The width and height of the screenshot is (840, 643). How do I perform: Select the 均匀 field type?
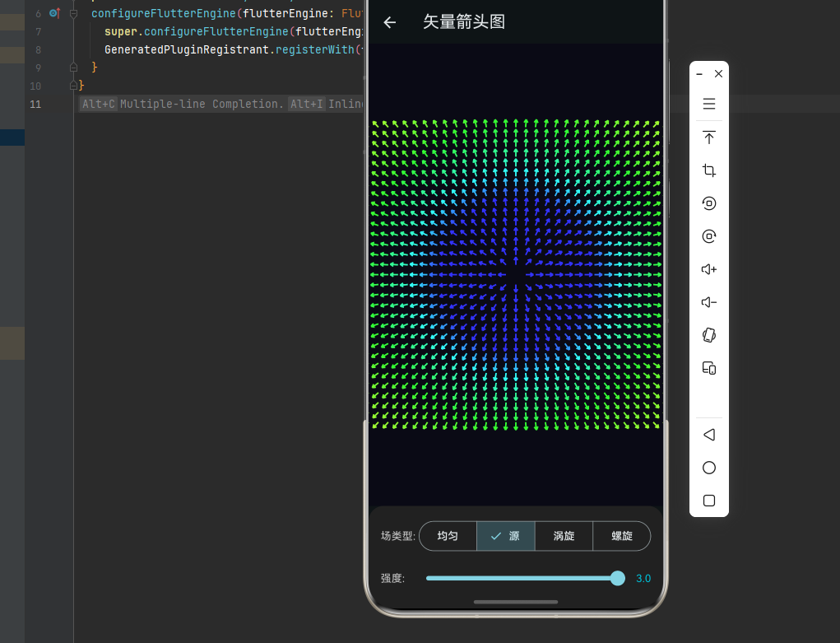(x=448, y=536)
